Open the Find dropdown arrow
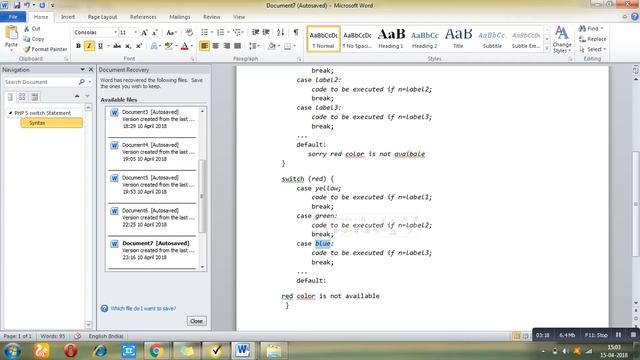Screen dimensions: 640x360 pos(602,29)
